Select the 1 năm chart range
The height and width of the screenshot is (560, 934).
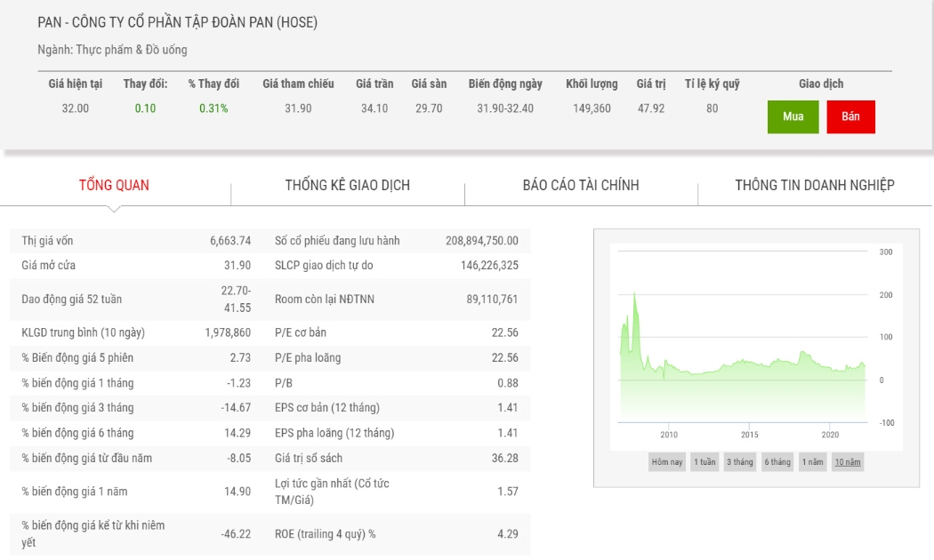[x=812, y=462]
